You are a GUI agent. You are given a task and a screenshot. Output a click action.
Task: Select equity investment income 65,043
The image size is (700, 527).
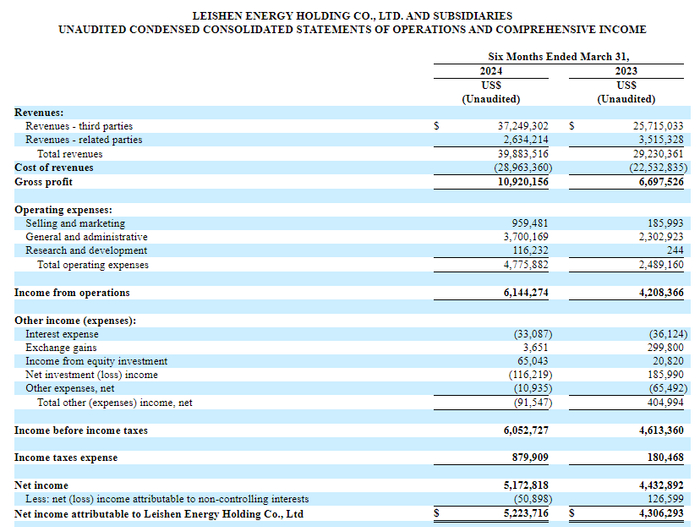point(533,361)
